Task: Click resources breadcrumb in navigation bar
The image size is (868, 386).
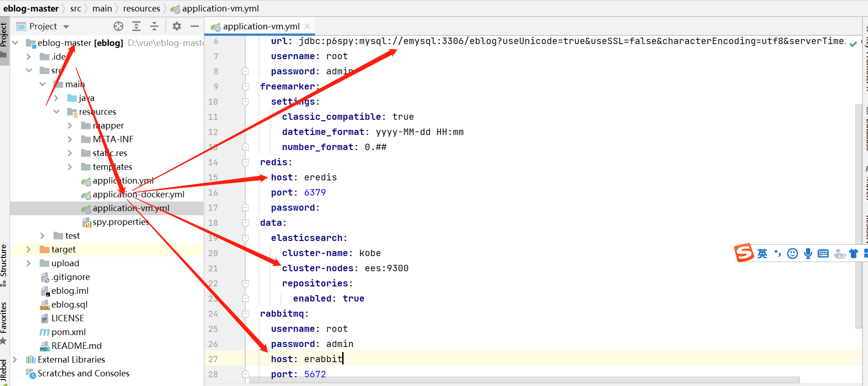Action: pyautogui.click(x=141, y=8)
